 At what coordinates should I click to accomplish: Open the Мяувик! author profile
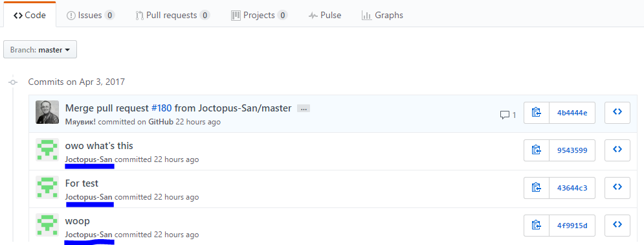81,122
